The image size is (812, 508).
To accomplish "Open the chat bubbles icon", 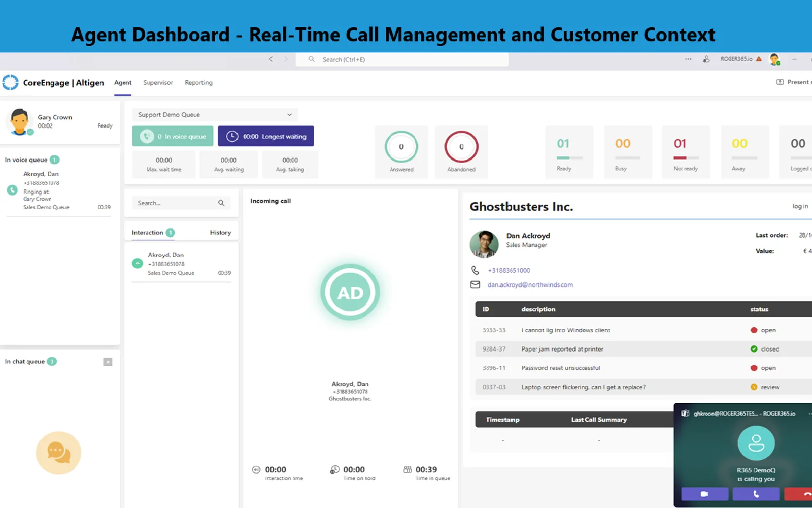I will pos(58,453).
